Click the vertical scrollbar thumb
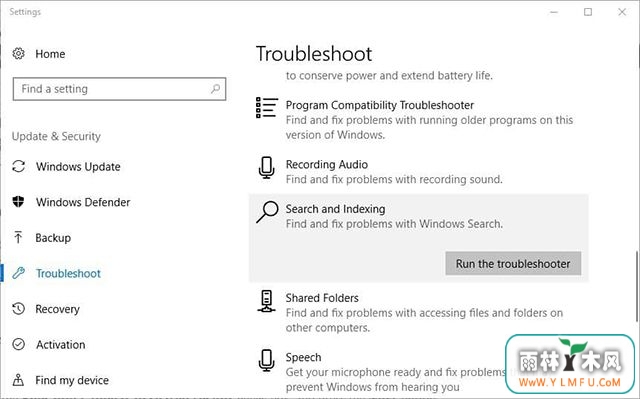 click(x=636, y=287)
